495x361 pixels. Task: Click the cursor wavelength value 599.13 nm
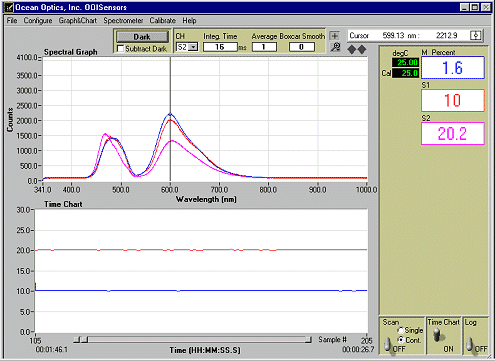[x=401, y=35]
